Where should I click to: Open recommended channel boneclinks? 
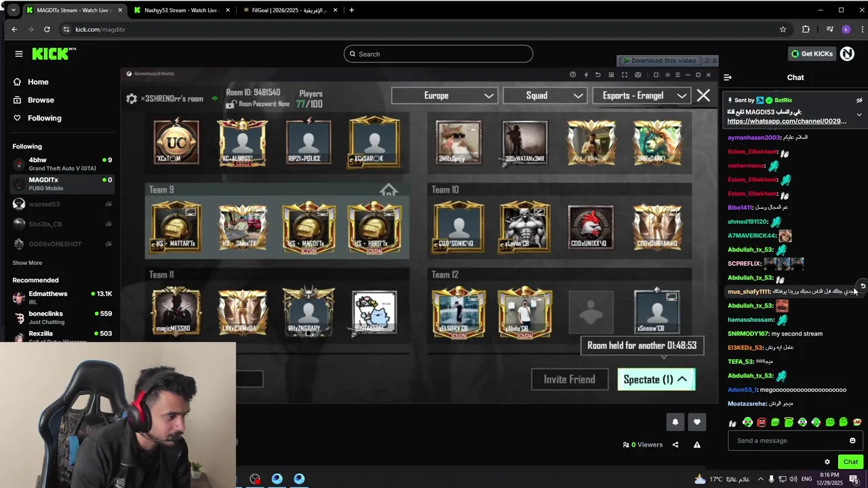point(62,317)
